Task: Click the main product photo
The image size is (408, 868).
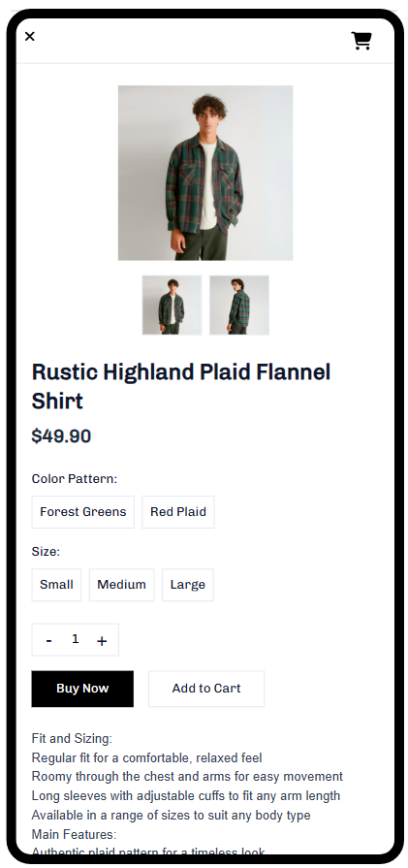Action: [205, 173]
